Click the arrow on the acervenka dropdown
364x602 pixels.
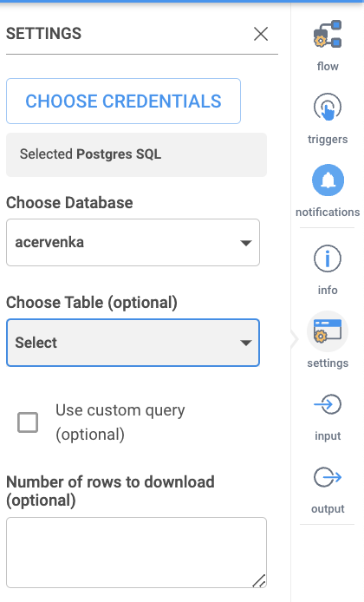(x=245, y=243)
